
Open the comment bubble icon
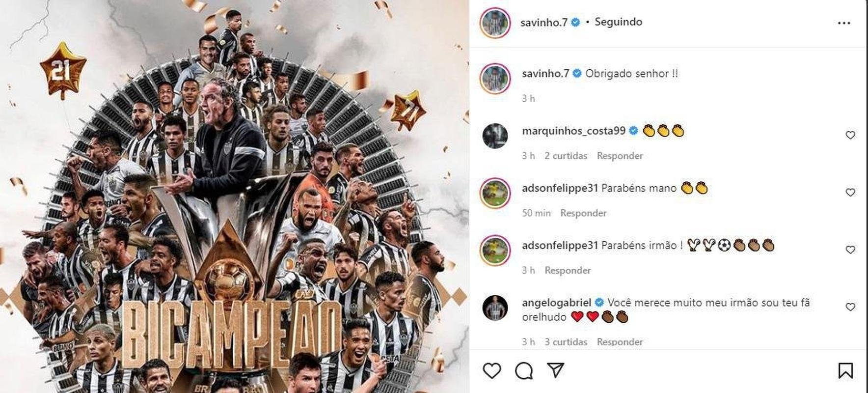click(524, 370)
